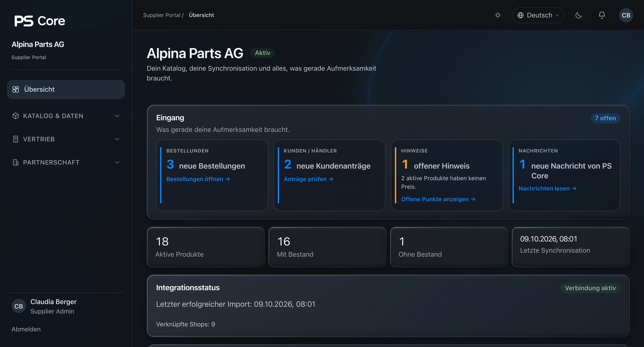Image resolution: width=644 pixels, height=347 pixels.
Task: Click the Verbindung aktiv badge
Action: tap(590, 288)
